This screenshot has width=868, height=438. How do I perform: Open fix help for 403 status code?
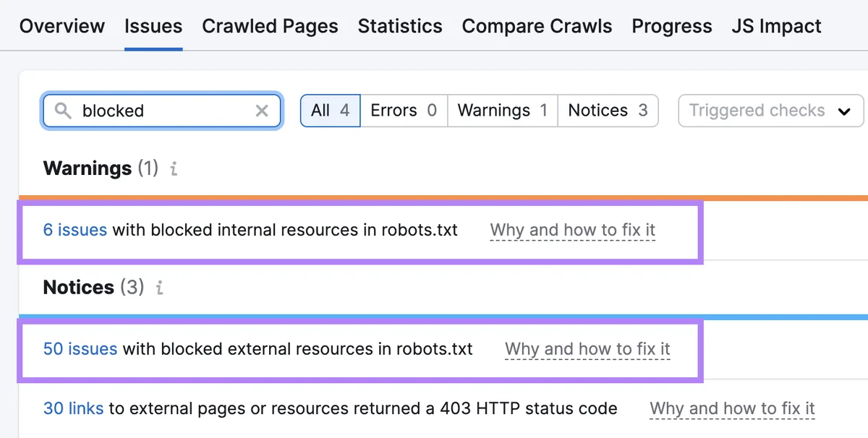coord(732,408)
